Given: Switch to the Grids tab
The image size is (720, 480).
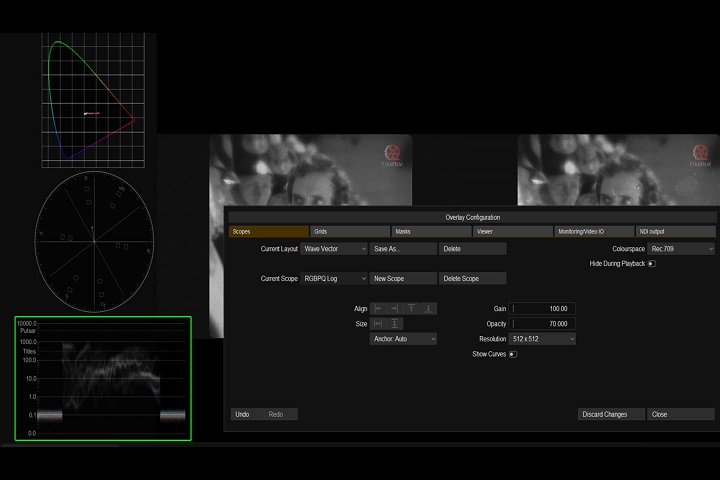Looking at the screenshot, I should pyautogui.click(x=349, y=231).
